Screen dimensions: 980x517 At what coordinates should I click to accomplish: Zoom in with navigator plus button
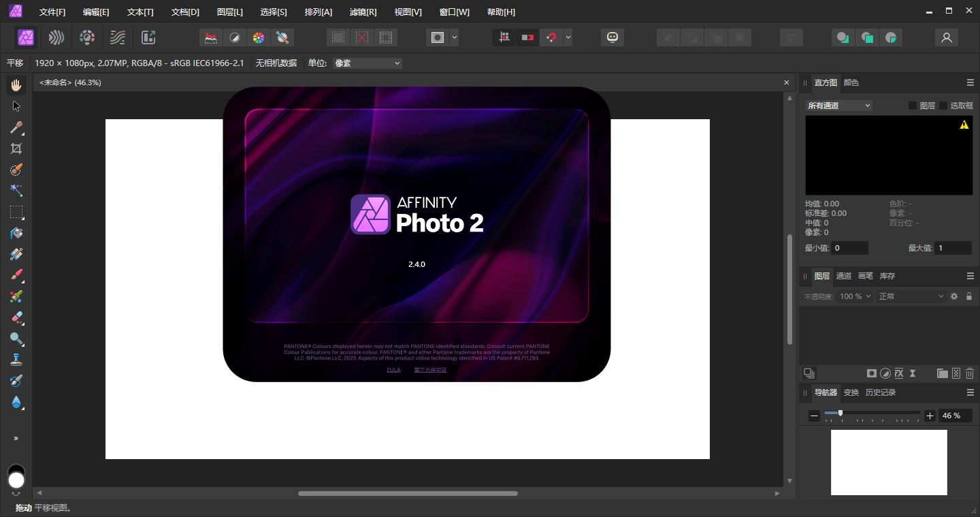point(930,416)
